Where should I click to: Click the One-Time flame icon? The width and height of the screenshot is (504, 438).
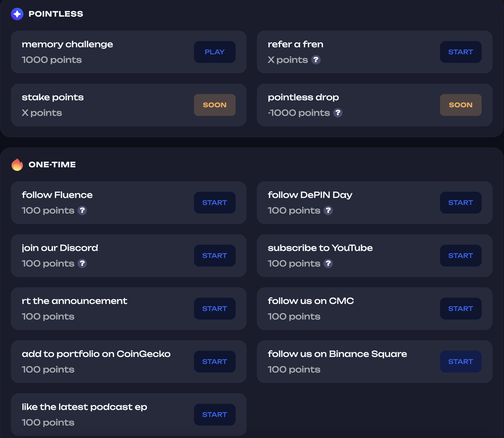click(x=17, y=165)
